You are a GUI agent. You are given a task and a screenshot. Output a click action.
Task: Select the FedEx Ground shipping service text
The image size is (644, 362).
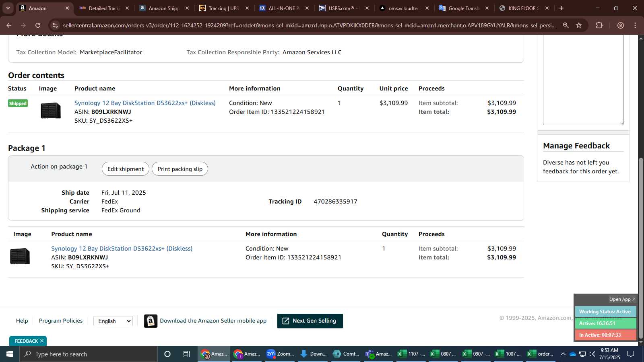pyautogui.click(x=121, y=210)
